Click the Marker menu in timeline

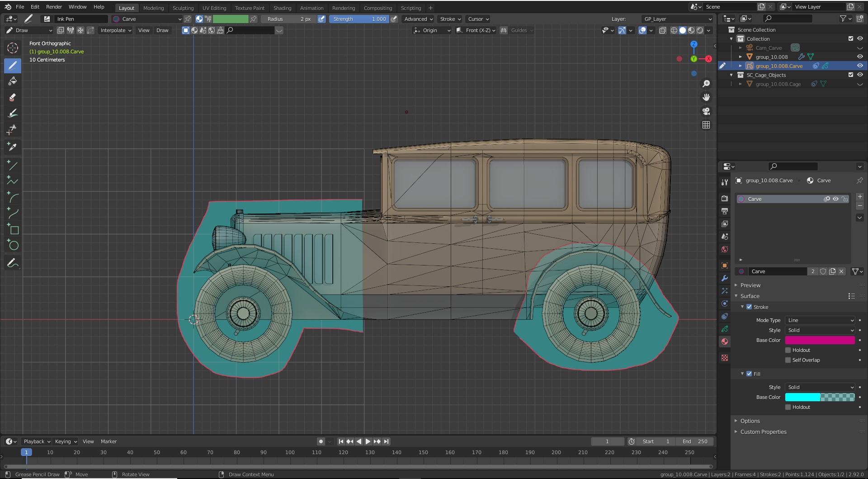108,441
